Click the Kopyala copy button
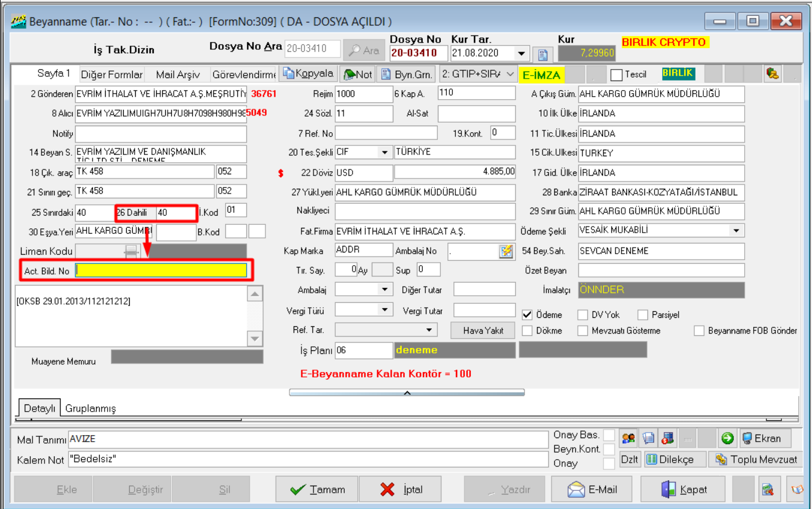 click(x=308, y=74)
